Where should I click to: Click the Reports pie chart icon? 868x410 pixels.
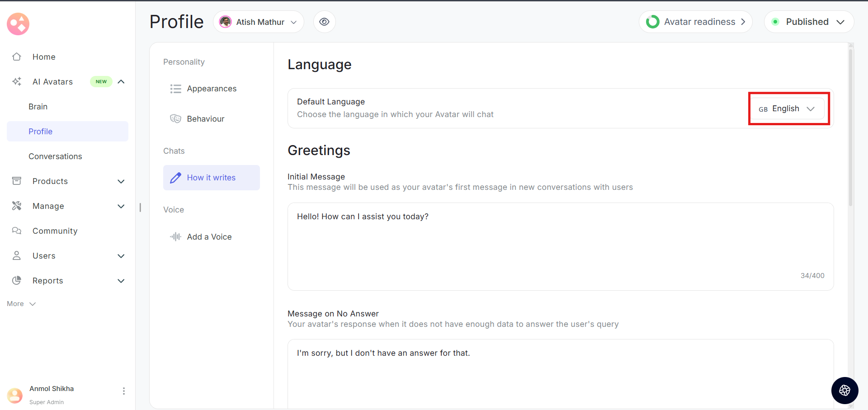point(17,281)
